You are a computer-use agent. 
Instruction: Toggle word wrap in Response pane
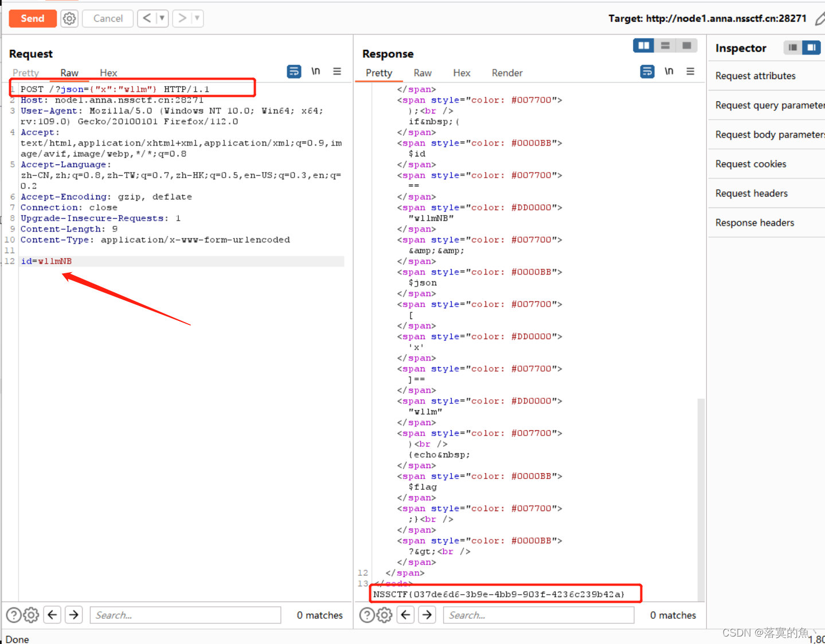click(x=647, y=72)
